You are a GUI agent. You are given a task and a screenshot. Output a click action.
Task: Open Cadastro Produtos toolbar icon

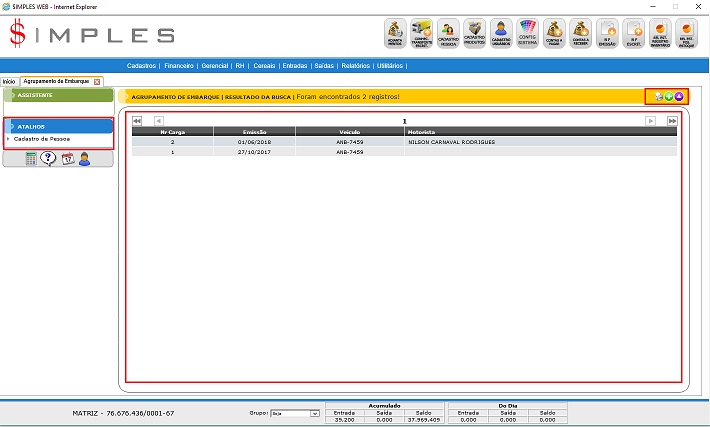475,33
